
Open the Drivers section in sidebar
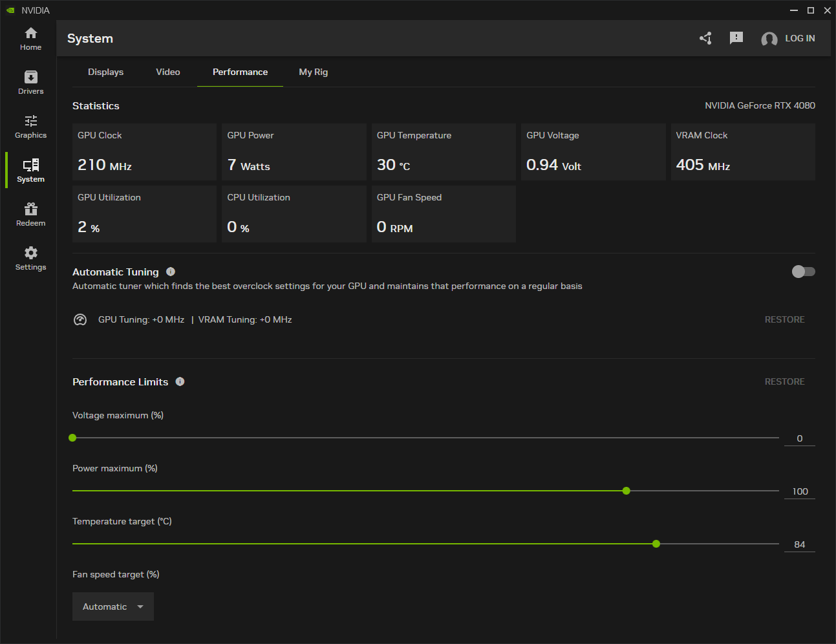[x=30, y=83]
